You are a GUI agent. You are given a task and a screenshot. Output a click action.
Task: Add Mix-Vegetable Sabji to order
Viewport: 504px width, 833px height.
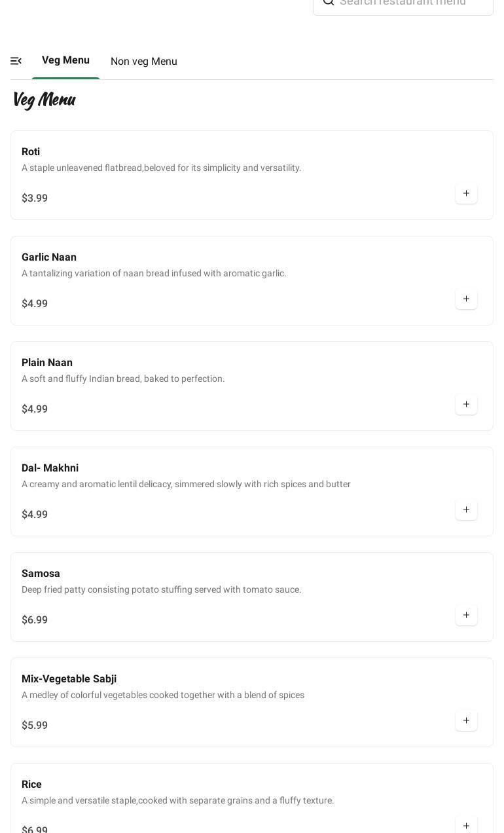point(466,721)
